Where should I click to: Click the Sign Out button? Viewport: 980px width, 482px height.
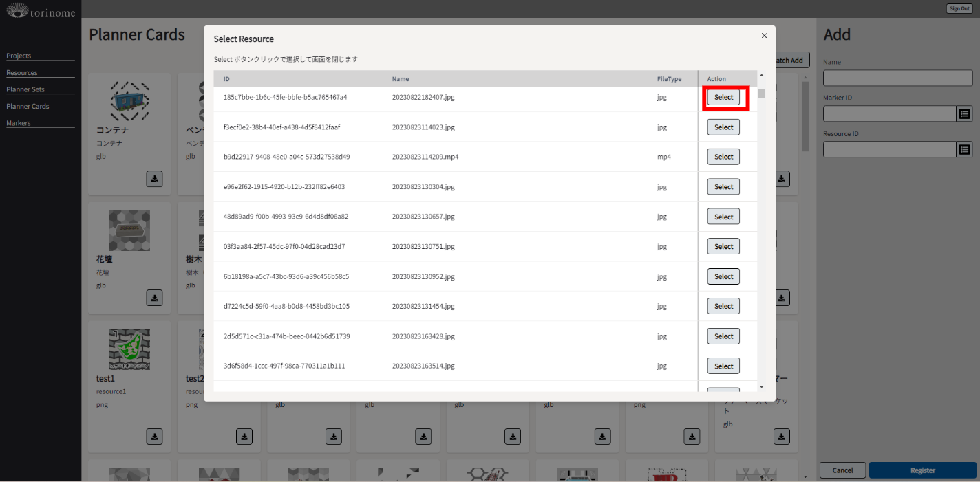coord(959,9)
